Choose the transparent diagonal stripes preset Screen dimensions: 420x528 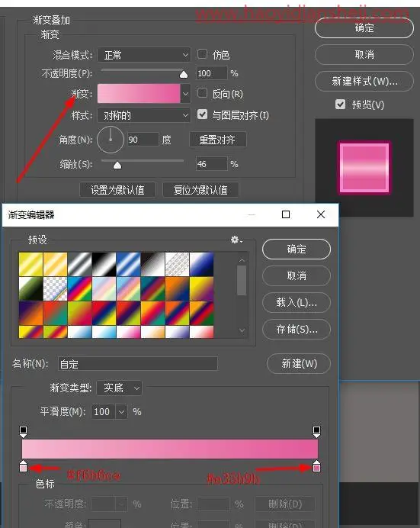[x=177, y=264]
